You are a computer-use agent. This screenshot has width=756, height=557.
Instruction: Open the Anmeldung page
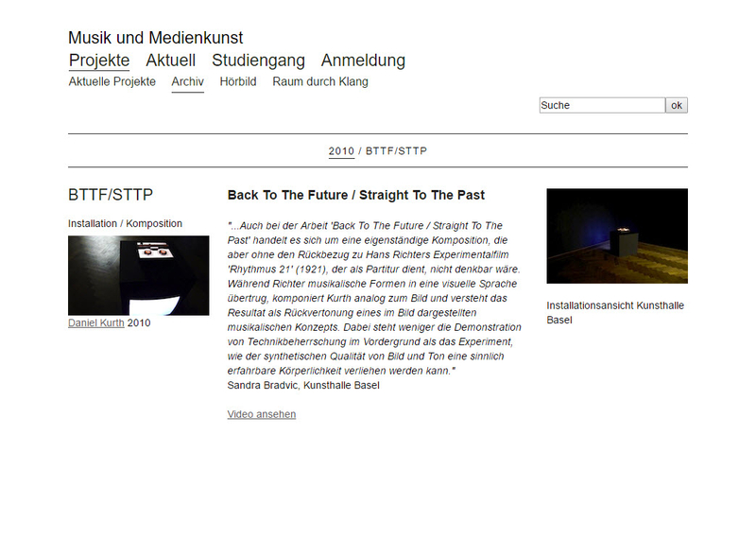(363, 61)
